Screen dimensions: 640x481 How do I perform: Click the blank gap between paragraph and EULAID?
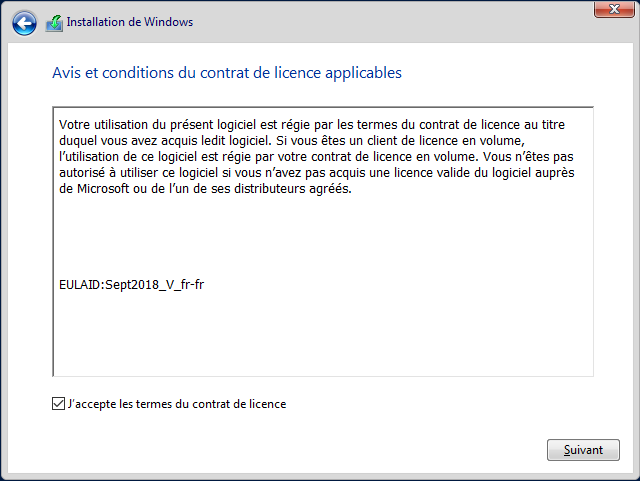pyautogui.click(x=320, y=238)
